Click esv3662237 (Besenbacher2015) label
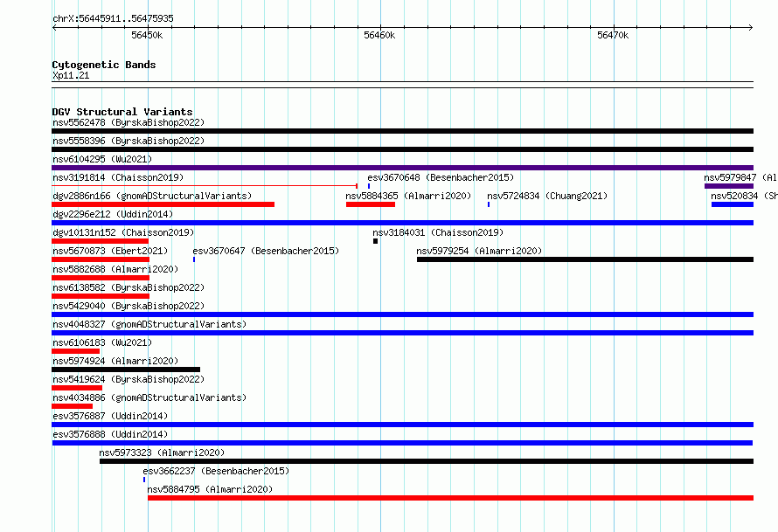This screenshot has height=532, width=778. pyautogui.click(x=216, y=471)
